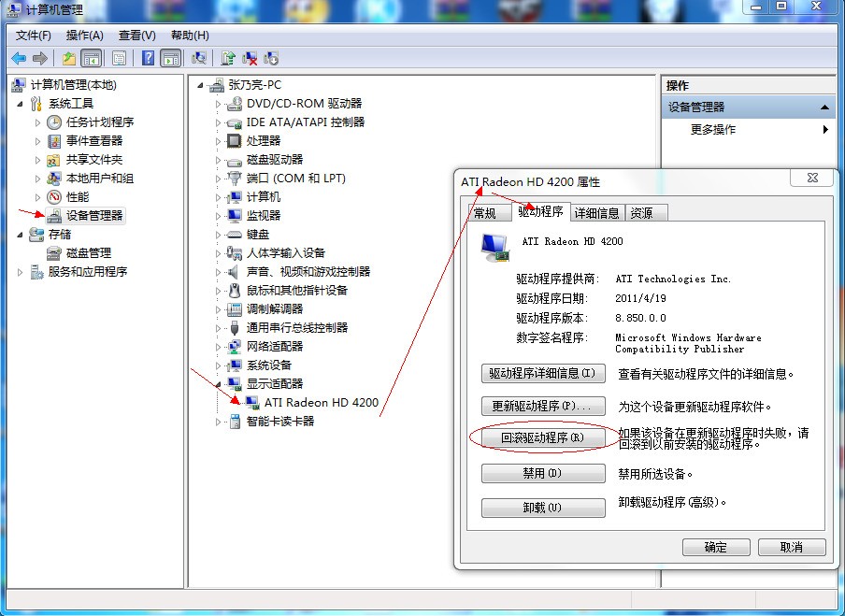Switch to the 详细信息 tab
The height and width of the screenshot is (616, 845).
tap(596, 213)
